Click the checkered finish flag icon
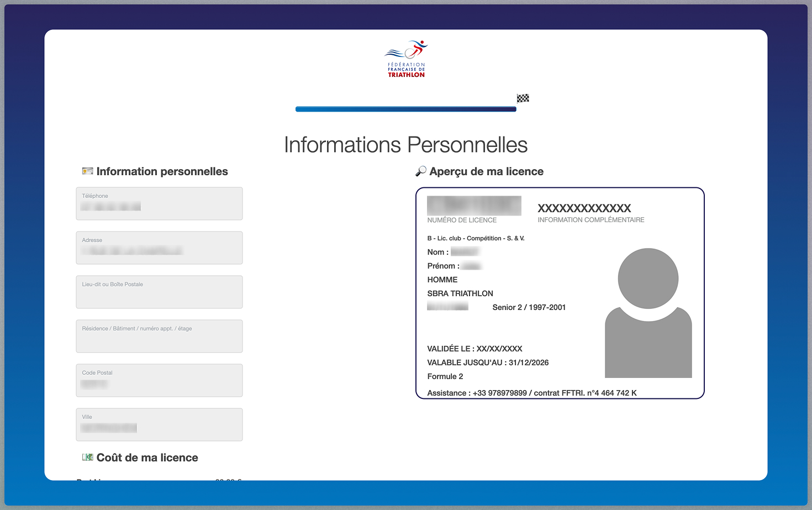This screenshot has height=510, width=812. click(x=523, y=98)
